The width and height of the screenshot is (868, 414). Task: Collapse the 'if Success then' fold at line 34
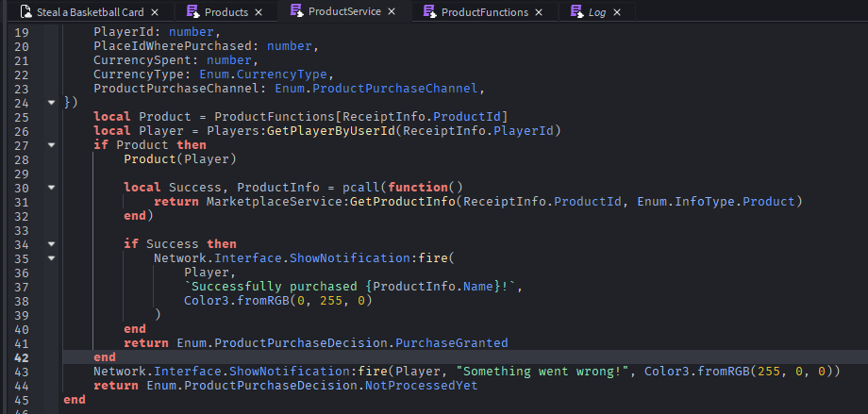click(52, 243)
